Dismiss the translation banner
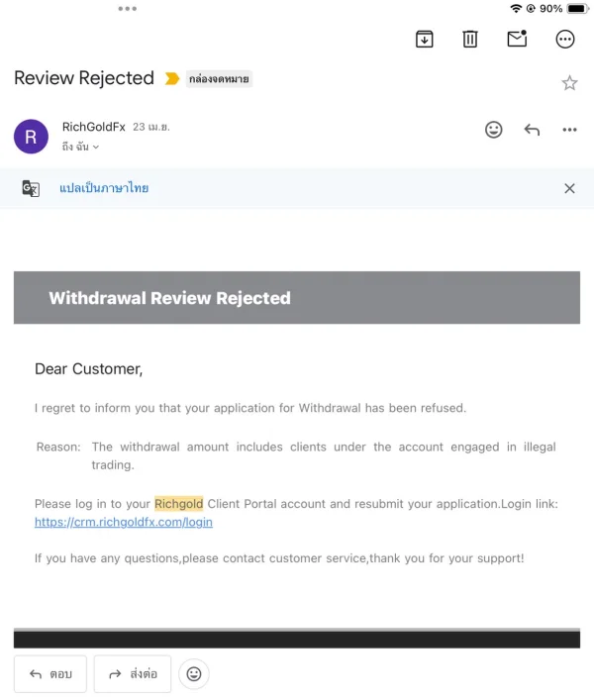 pos(569,188)
